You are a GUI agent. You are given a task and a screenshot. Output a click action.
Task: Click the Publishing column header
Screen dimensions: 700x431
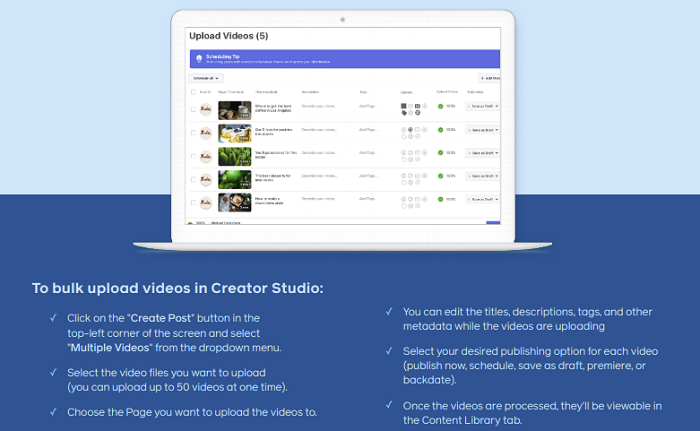point(475,92)
